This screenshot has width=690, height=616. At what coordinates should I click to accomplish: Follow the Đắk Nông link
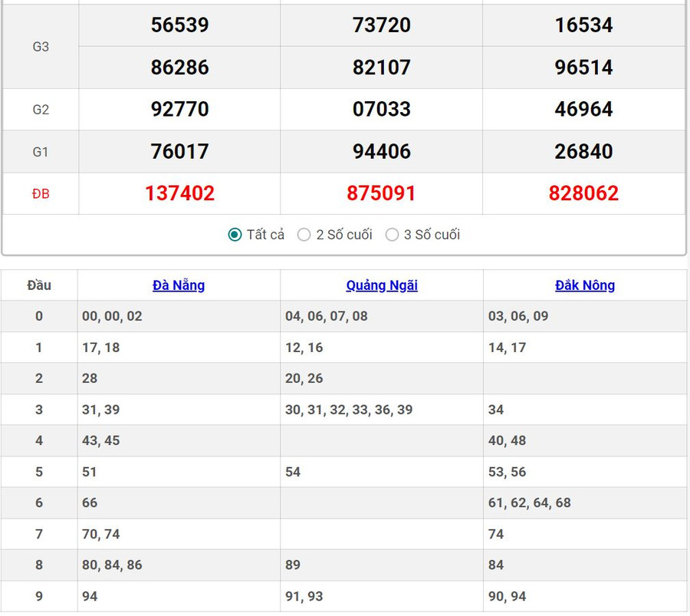point(585,285)
